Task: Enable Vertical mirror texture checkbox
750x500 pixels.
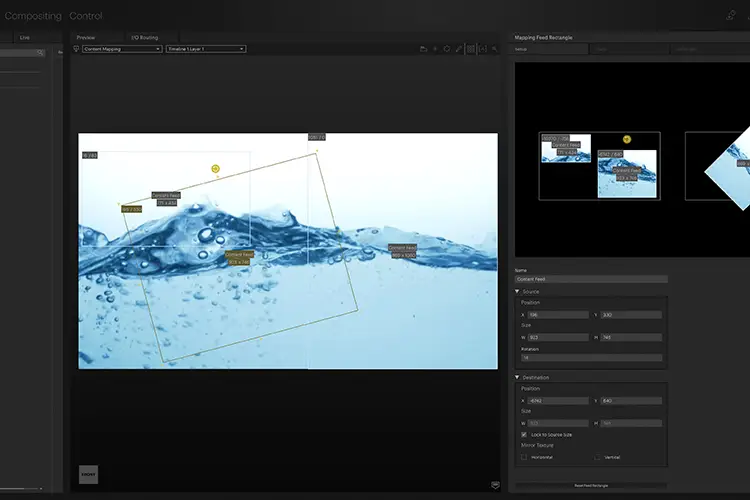Action: [597, 457]
